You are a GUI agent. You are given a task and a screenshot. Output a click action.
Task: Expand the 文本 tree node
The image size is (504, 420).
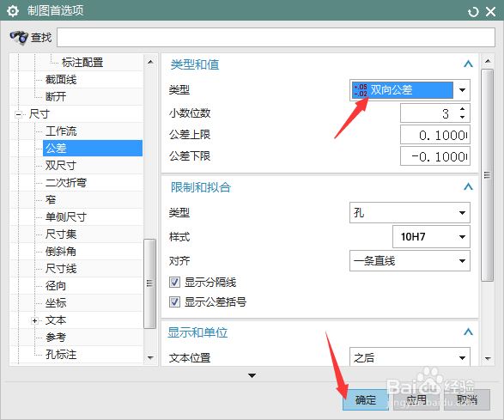point(34,320)
